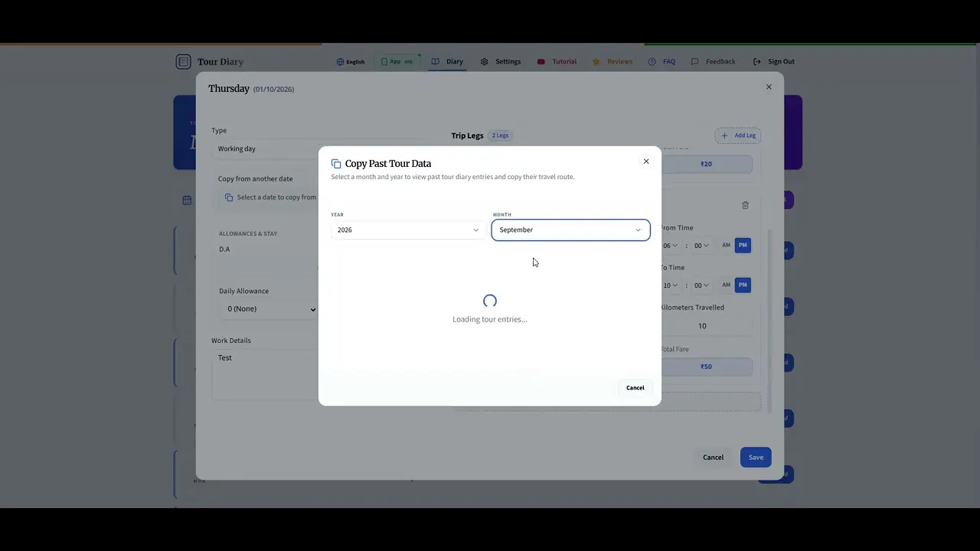This screenshot has width=980, height=551.
Task: Set To Time to AM
Action: coord(726,285)
